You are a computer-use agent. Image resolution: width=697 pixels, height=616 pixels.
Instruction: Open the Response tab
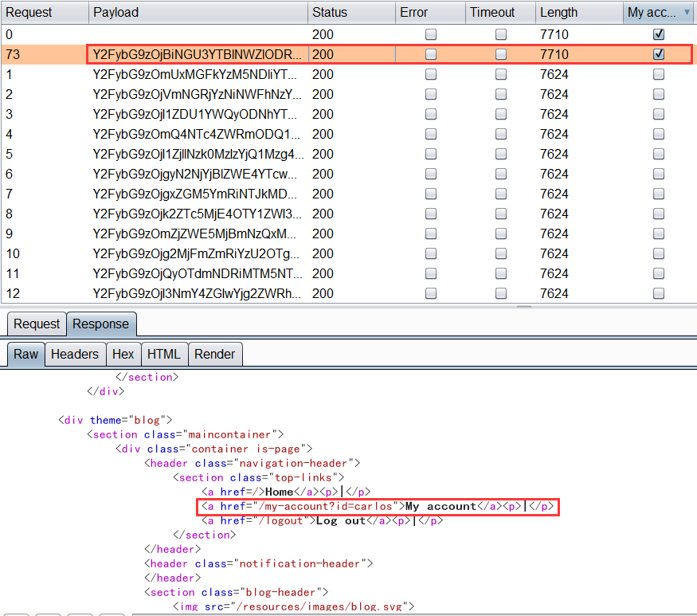[100, 324]
